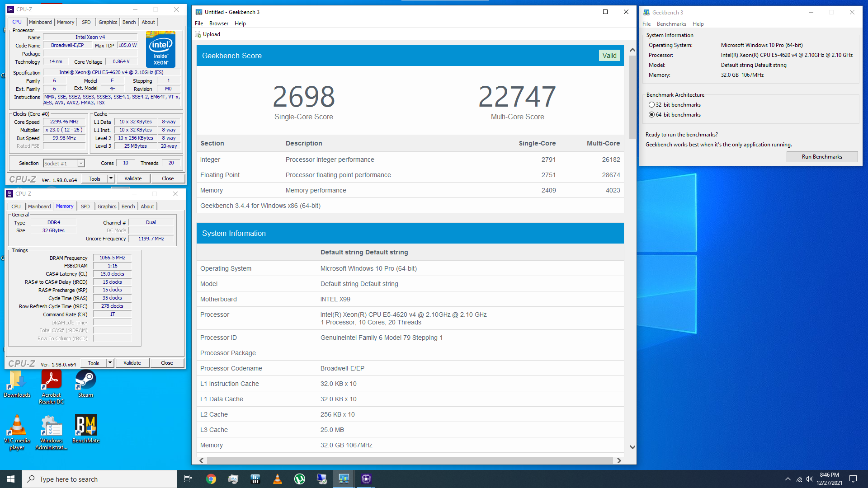Open the network status tray icon

[x=799, y=479]
